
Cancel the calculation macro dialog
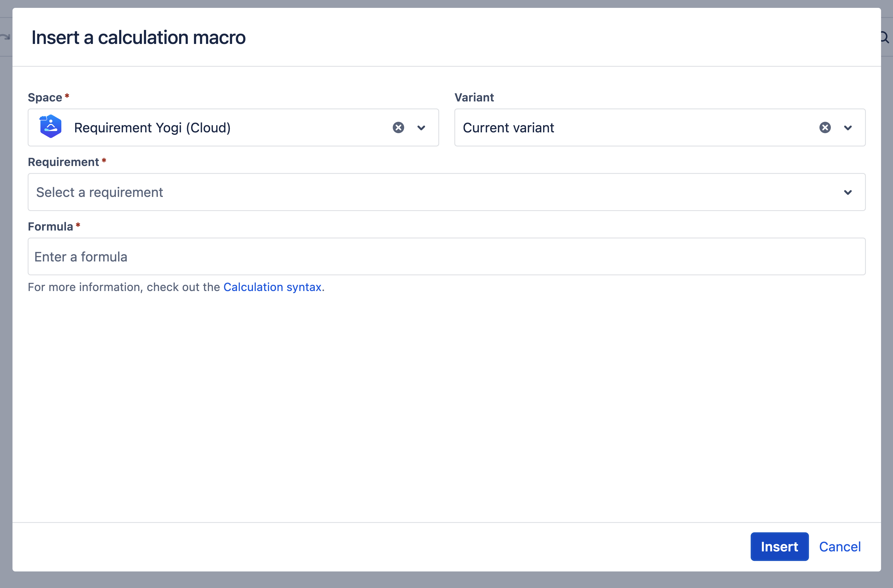click(839, 547)
